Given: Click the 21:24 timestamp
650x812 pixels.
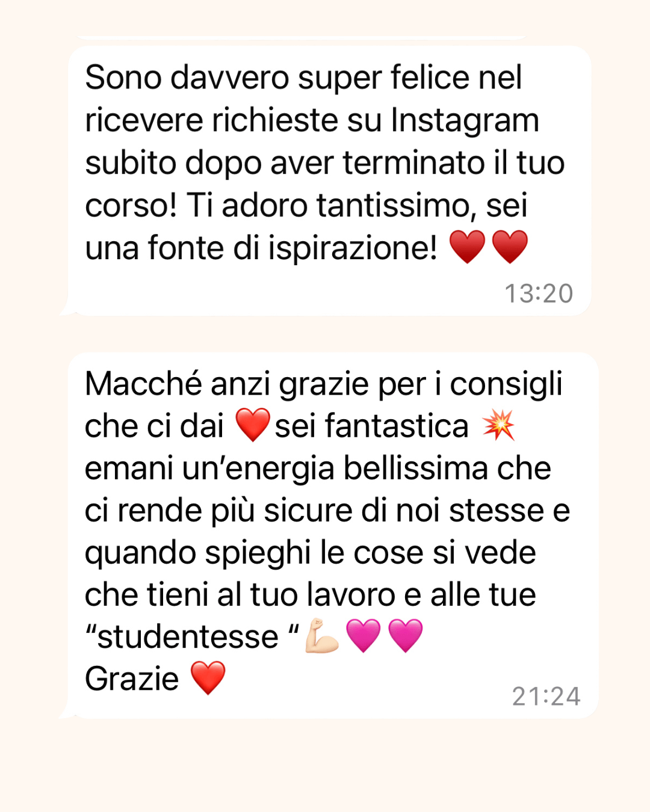Looking at the screenshot, I should [546, 697].
